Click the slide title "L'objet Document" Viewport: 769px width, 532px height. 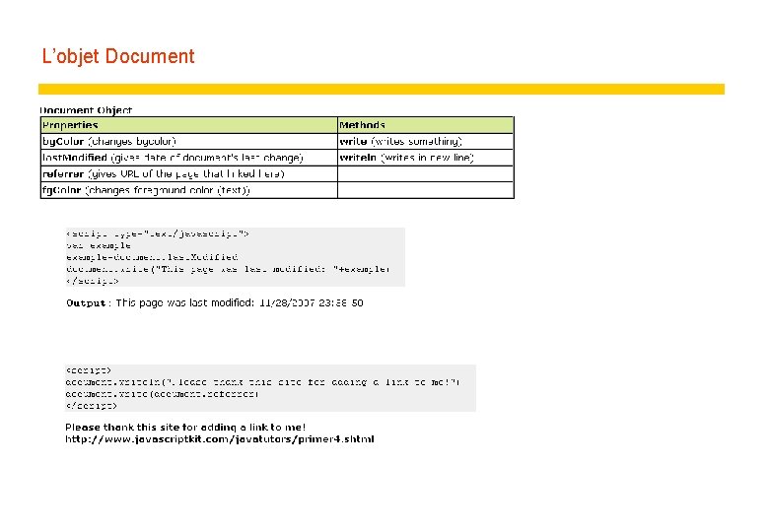pos(118,56)
